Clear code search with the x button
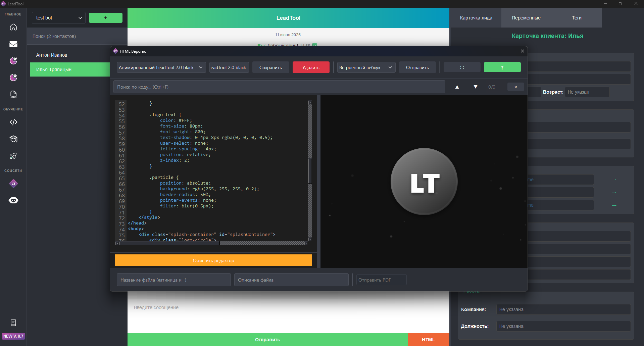Viewport: 644px width, 346px height. point(516,87)
